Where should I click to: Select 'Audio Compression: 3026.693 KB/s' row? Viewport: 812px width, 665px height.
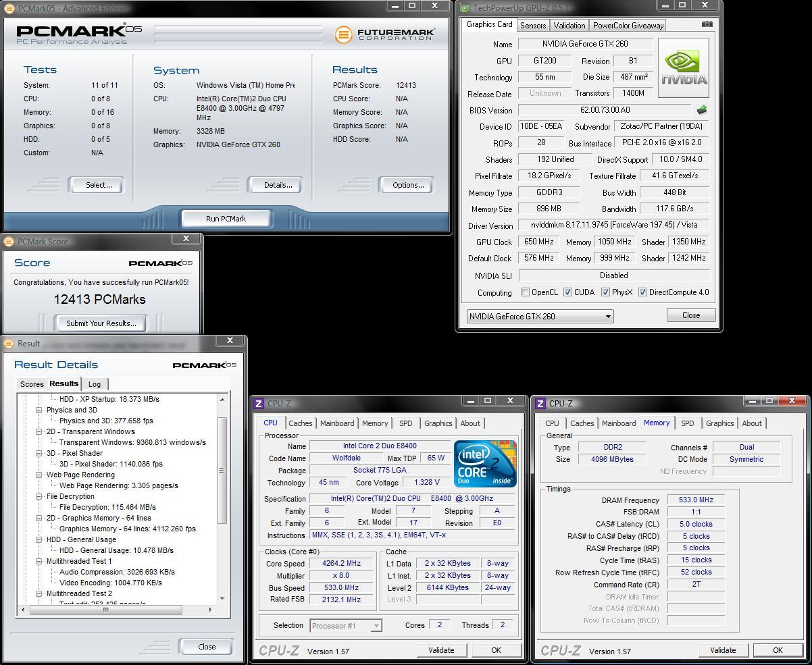point(117,572)
